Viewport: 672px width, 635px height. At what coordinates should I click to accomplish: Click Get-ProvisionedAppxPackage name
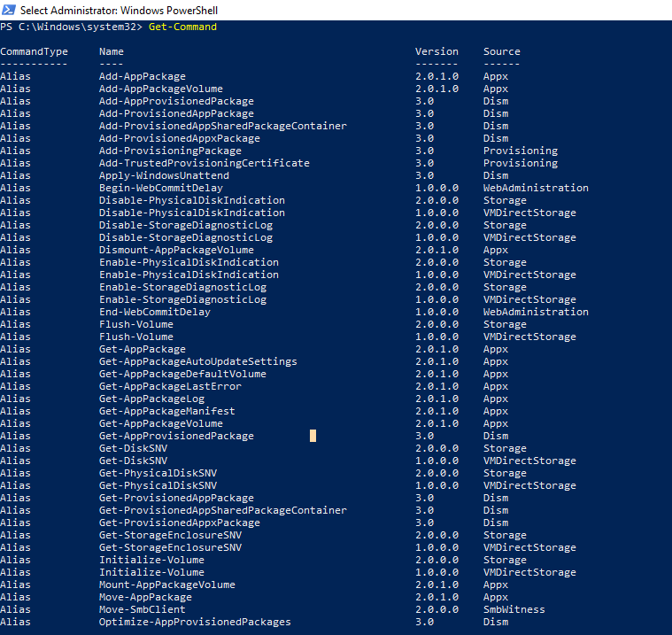[180, 523]
